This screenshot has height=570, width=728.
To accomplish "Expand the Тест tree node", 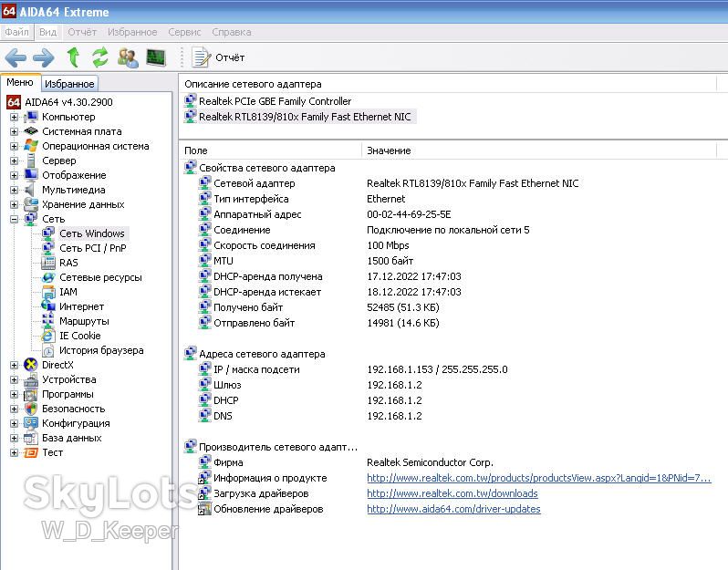I will pyautogui.click(x=14, y=452).
